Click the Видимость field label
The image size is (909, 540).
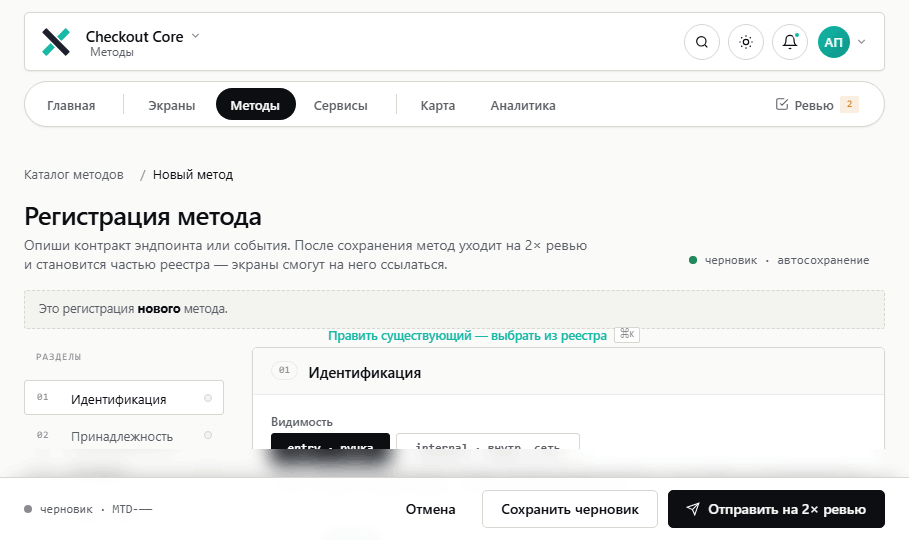click(302, 422)
